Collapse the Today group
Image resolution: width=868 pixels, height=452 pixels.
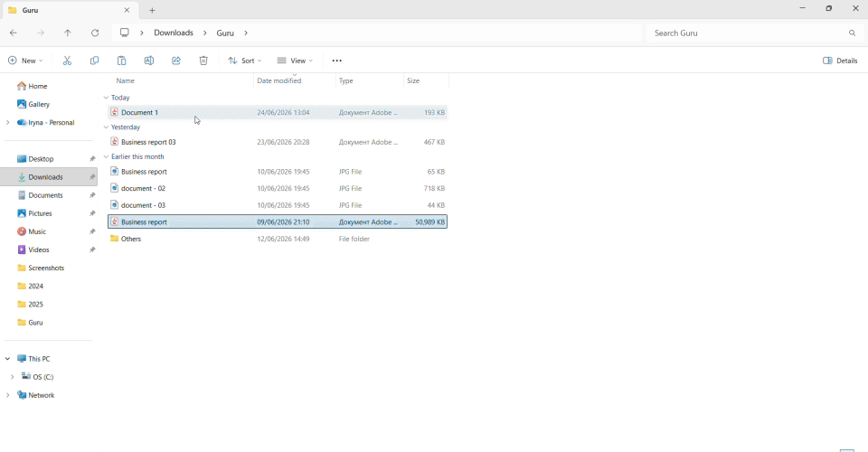[x=107, y=98]
